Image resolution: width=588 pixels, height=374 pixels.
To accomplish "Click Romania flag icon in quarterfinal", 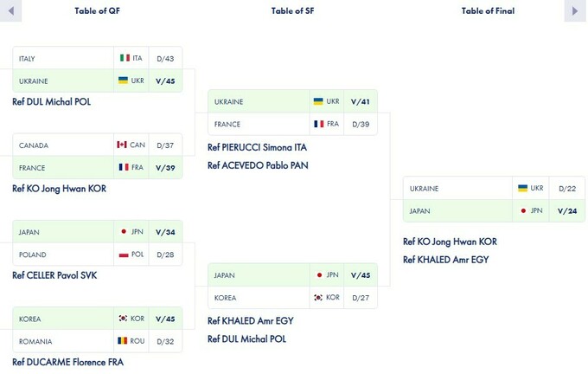I will click(123, 341).
